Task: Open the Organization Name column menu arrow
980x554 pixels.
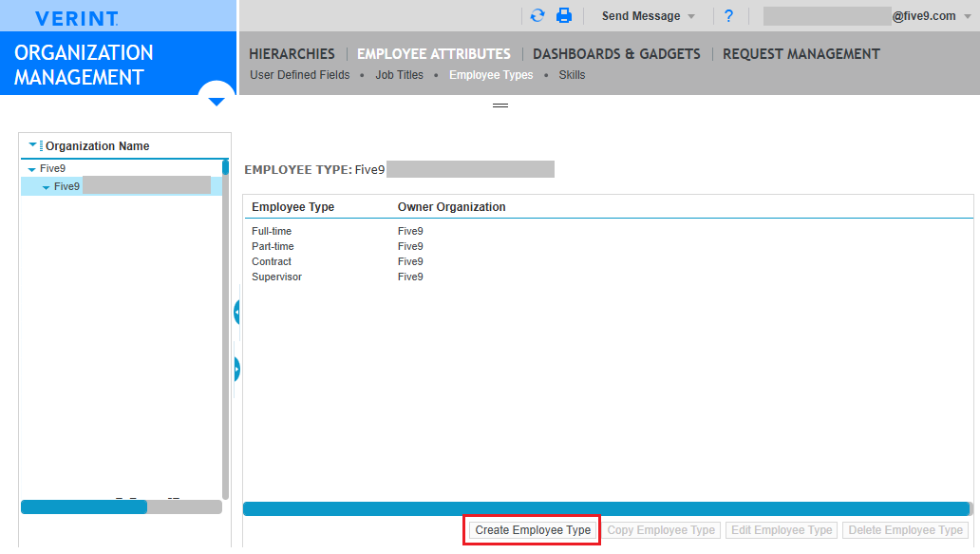Action: [x=32, y=145]
